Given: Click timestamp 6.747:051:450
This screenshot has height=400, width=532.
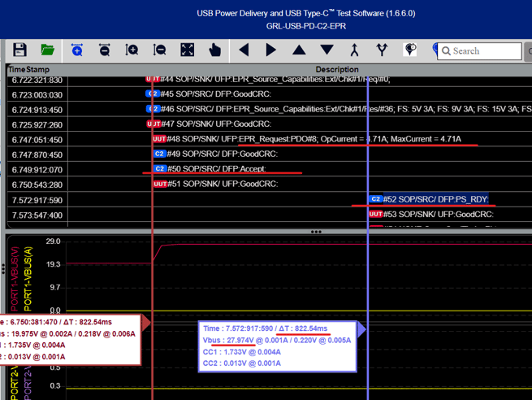Looking at the screenshot, I should (37, 140).
